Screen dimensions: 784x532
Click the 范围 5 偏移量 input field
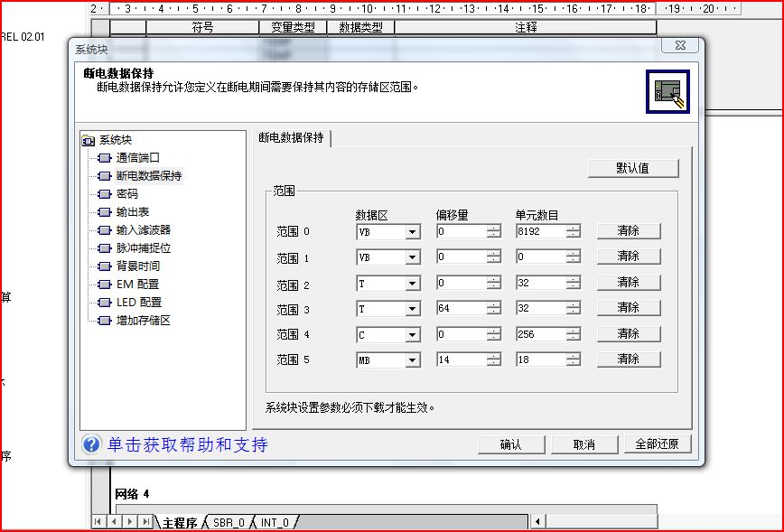coord(459,360)
